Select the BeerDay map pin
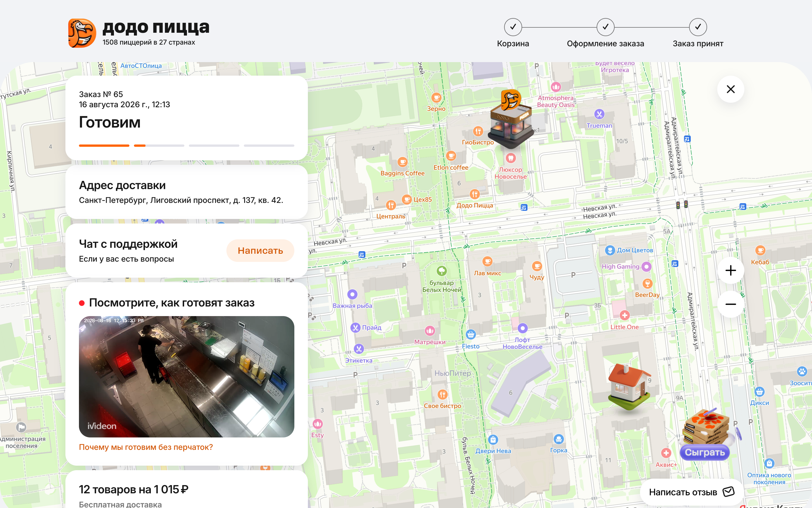This screenshot has width=812, height=508. (647, 284)
